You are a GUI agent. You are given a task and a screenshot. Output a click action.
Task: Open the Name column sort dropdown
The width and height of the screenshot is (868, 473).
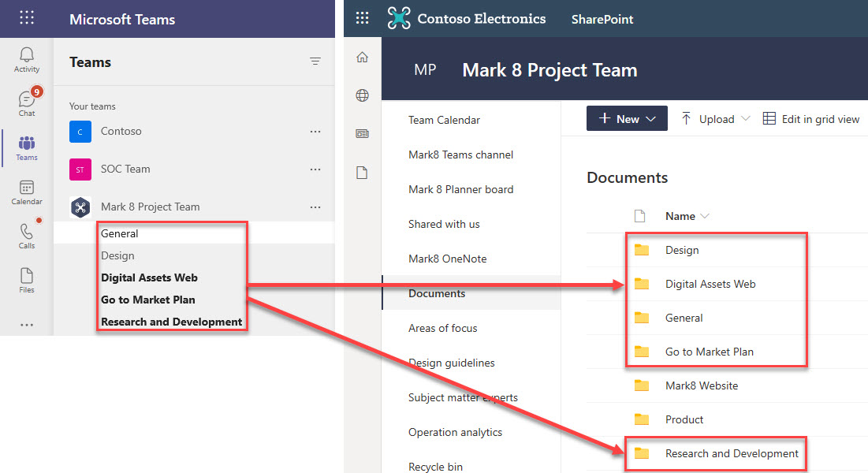[x=705, y=216]
